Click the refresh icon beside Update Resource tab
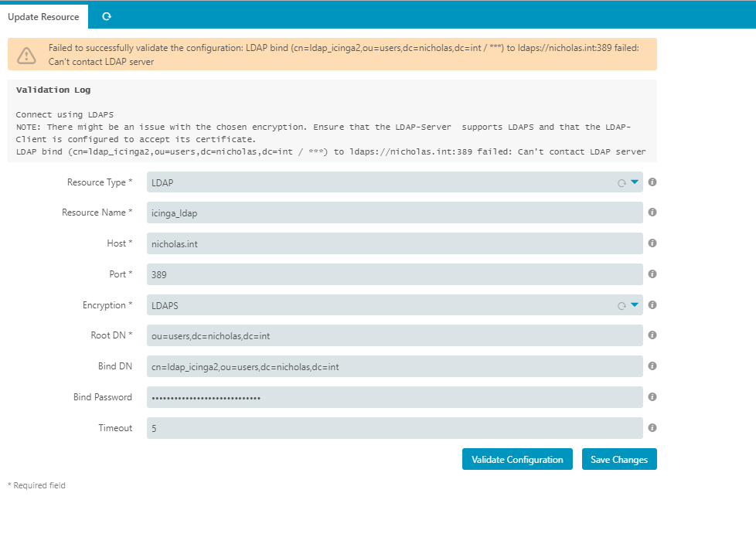This screenshot has width=756, height=544. click(x=106, y=16)
